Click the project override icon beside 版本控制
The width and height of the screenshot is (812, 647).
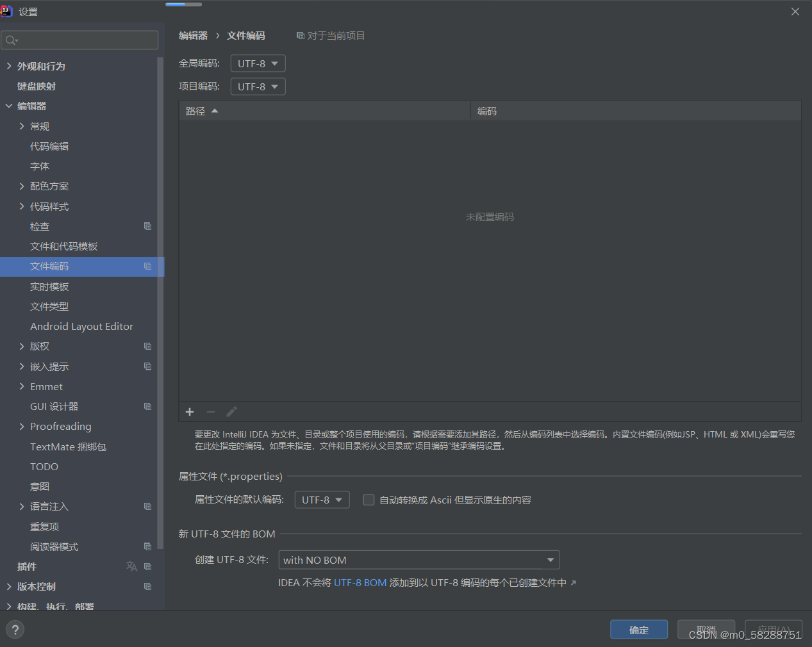147,586
